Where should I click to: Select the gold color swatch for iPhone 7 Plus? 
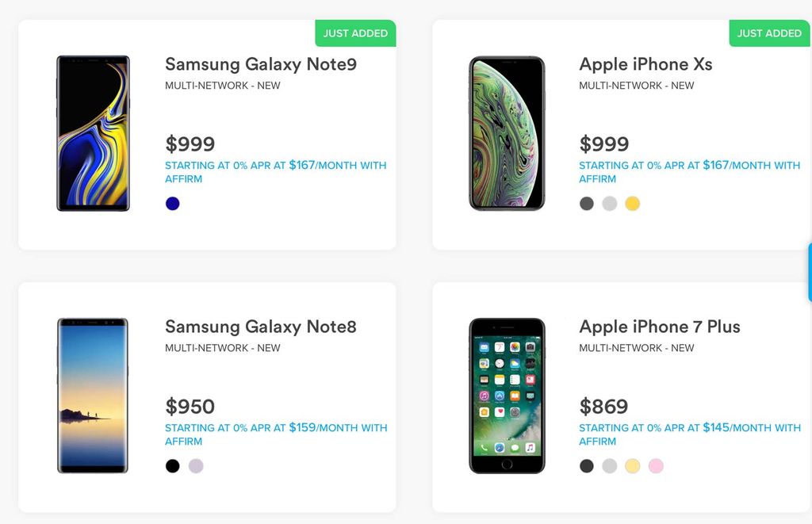click(x=632, y=466)
